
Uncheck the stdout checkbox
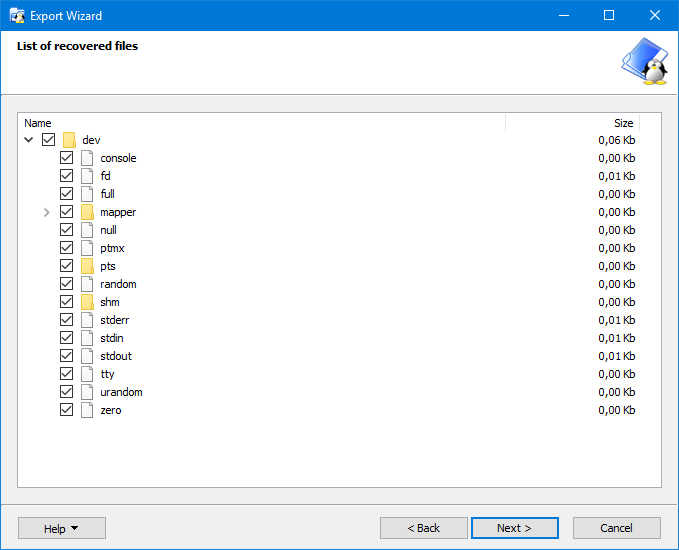66,356
